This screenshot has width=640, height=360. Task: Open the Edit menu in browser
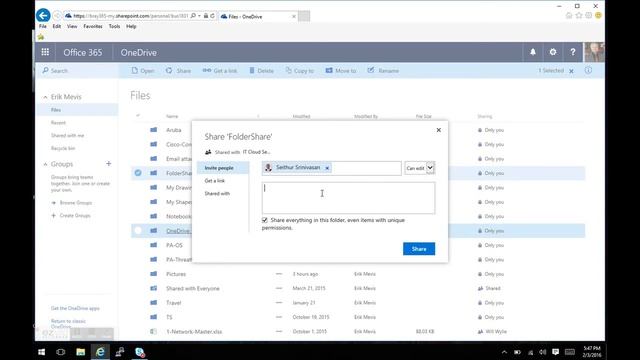[x=57, y=26]
